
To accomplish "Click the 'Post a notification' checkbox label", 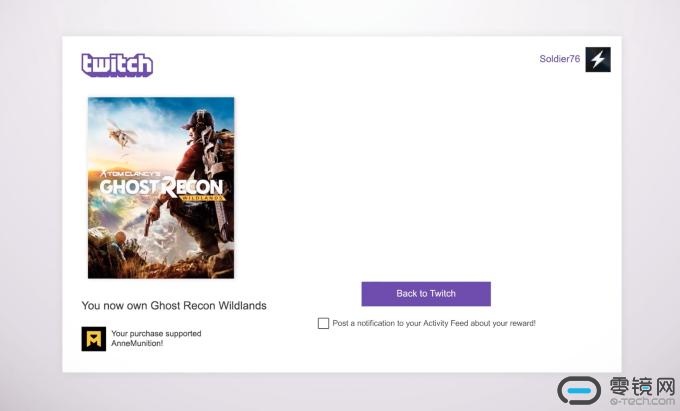I will (x=434, y=323).
